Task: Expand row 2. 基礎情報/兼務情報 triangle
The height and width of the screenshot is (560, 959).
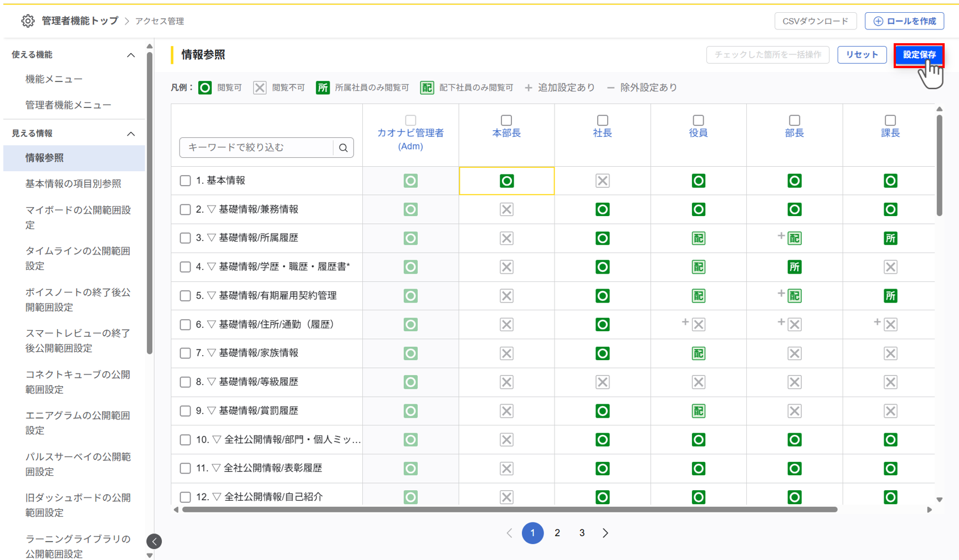Action: (211, 209)
